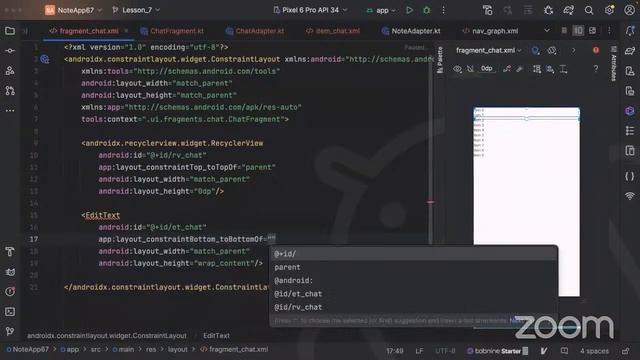
Task: Switch editor to Split view
Action: point(578,31)
